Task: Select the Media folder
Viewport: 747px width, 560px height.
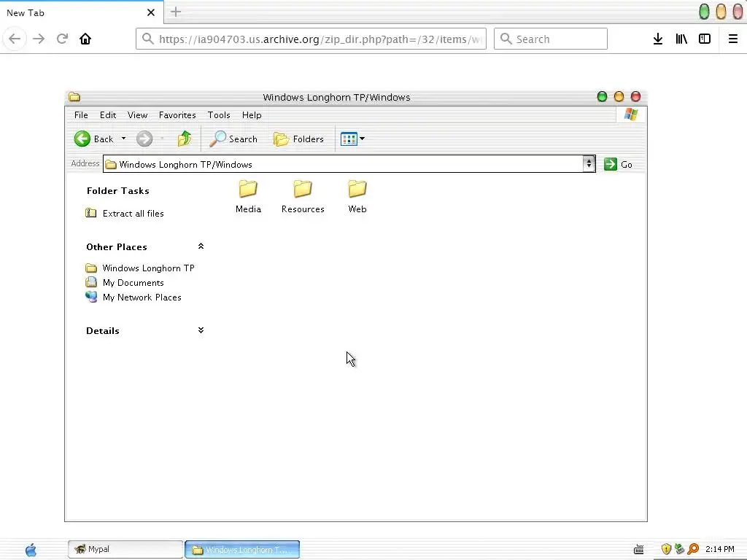Action: click(248, 197)
